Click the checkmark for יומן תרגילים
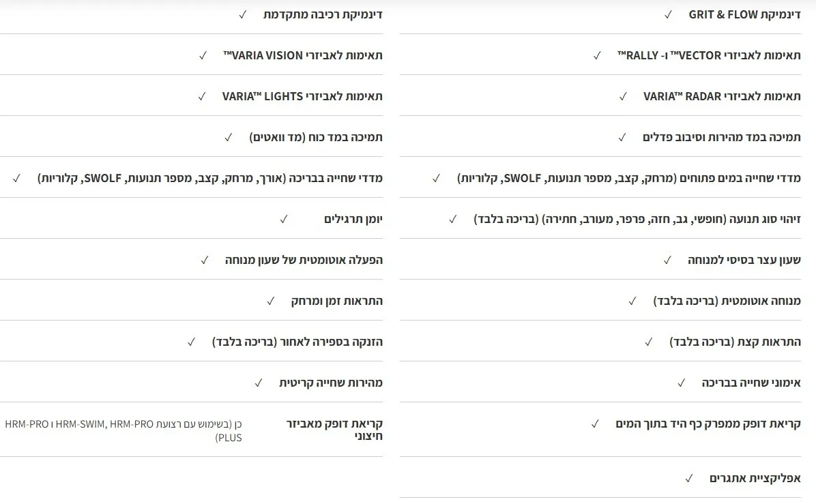Screen dimensions: 816x504 [x=284, y=219]
